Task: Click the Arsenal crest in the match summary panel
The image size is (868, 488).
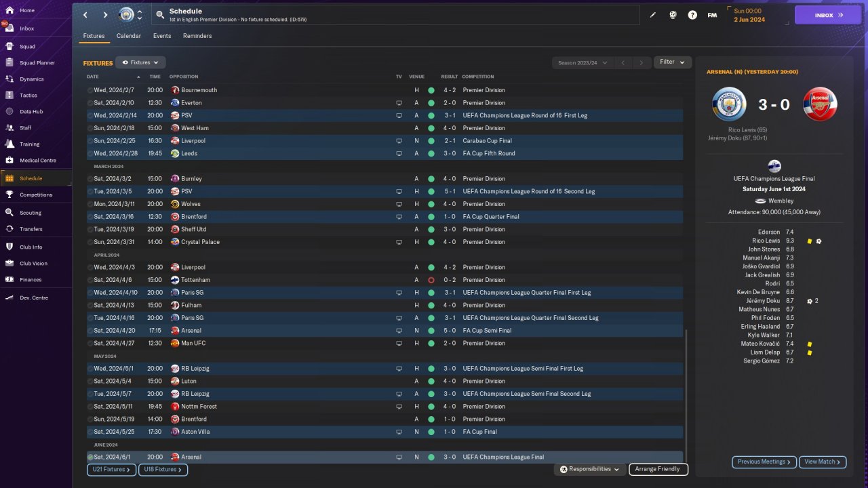Action: coord(820,104)
